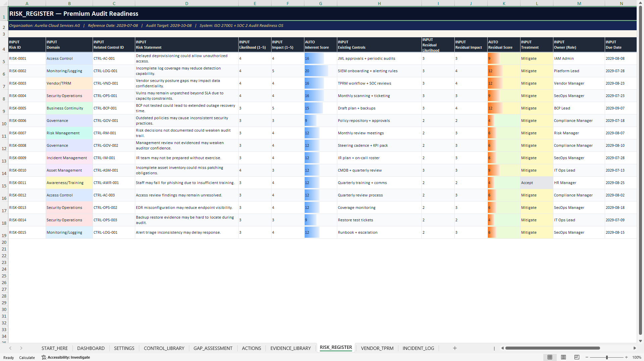The image size is (644, 361).
Task: Select the title RISK_REGISTER cell
Action: (322, 14)
